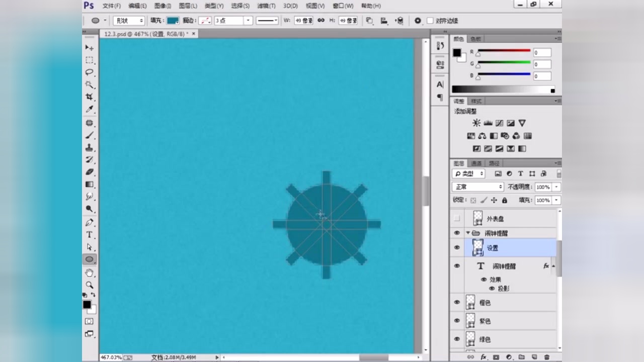Select the History Brush tool
The width and height of the screenshot is (644, 362).
tap(90, 160)
